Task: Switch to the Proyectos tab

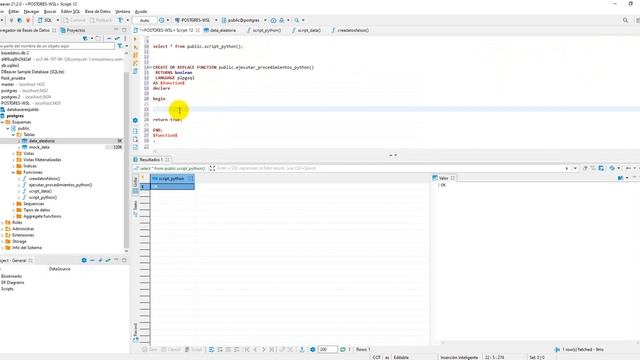Action: click(73, 30)
